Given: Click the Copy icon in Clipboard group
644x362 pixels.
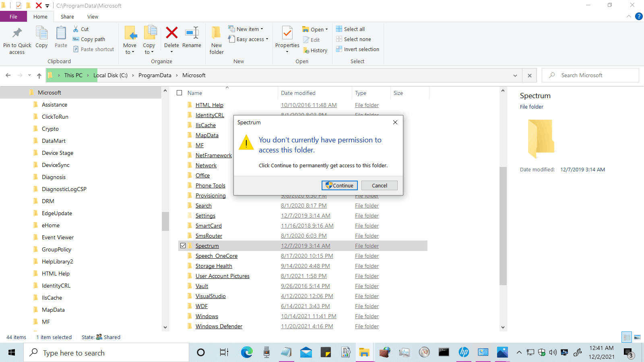Looking at the screenshot, I should 41,33.
